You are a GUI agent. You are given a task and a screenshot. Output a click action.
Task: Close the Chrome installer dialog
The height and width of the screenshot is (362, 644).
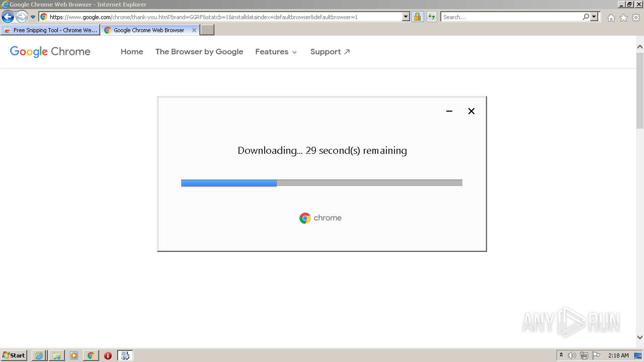tap(471, 111)
